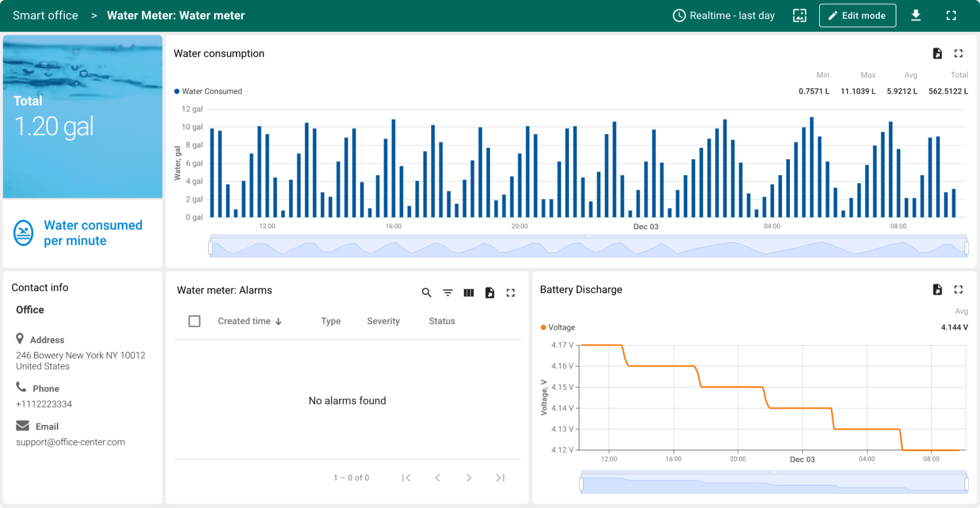Viewport: 980px width, 508px height.
Task: Click right handle of Water consumption range slider
Action: pos(967,248)
